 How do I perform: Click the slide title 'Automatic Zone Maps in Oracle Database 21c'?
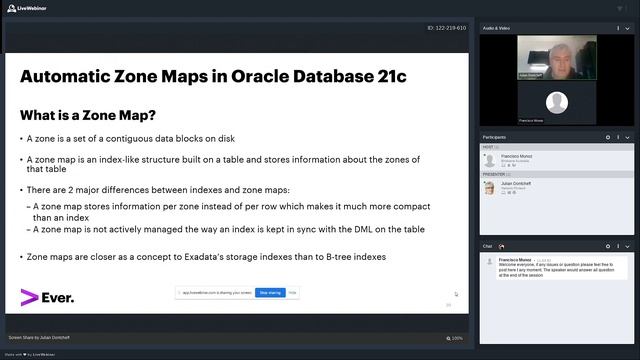(x=213, y=76)
